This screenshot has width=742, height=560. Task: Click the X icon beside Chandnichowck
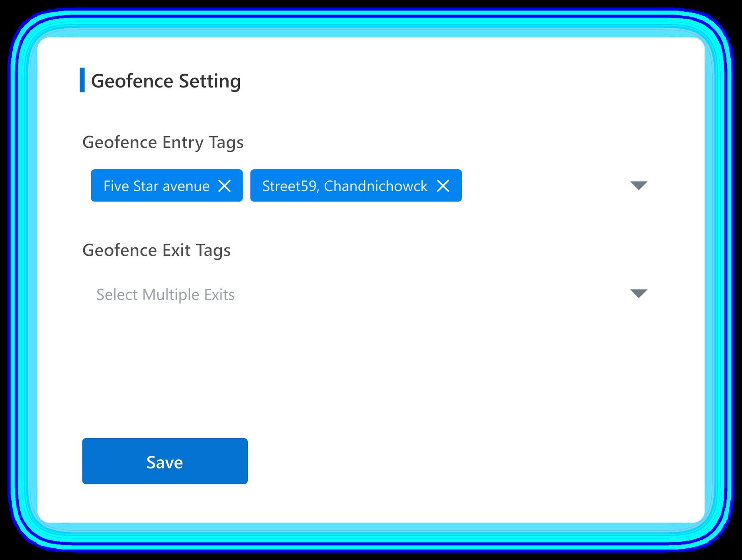click(443, 186)
